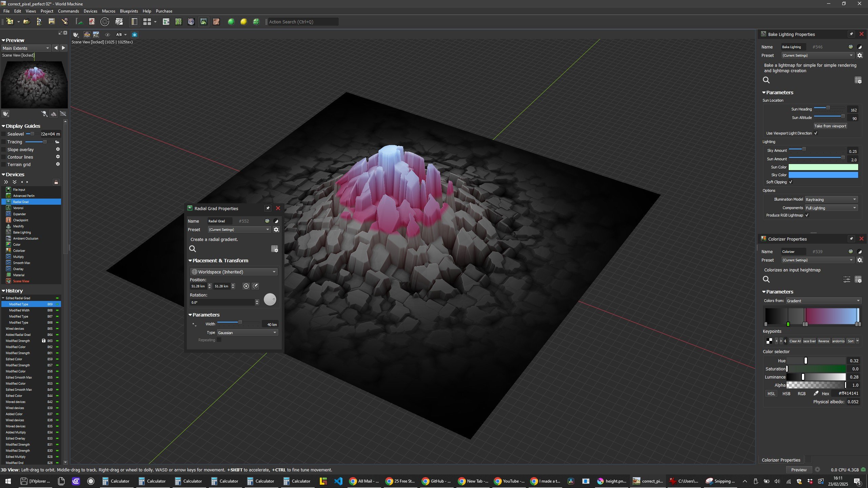868x488 pixels.
Task: Click the dice randomize icon in toolbar
Action: 119,22
